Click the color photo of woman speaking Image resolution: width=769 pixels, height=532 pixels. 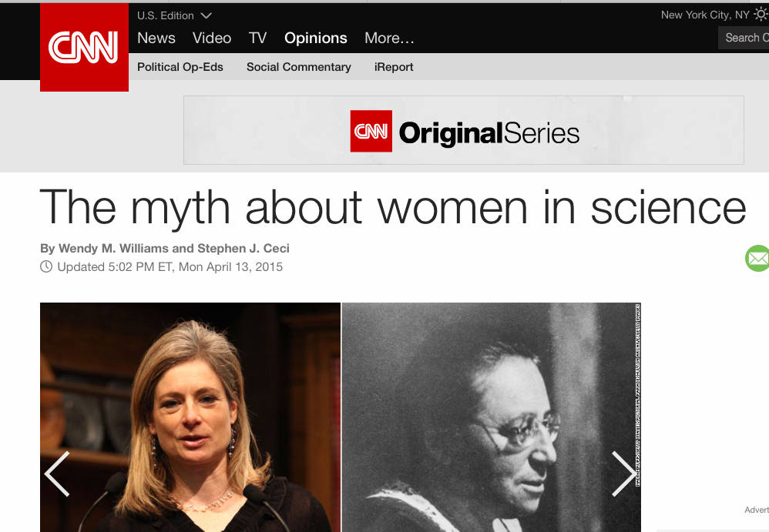point(190,417)
